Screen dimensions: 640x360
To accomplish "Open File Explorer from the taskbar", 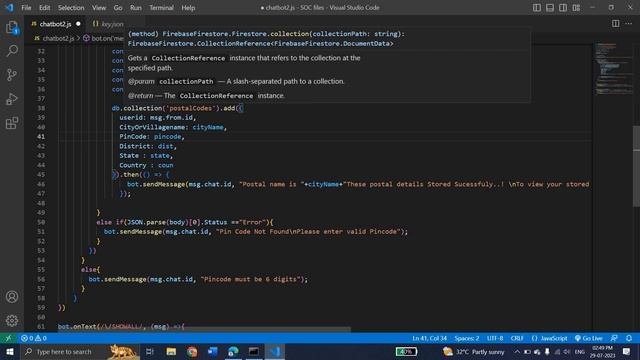I will point(171,351).
